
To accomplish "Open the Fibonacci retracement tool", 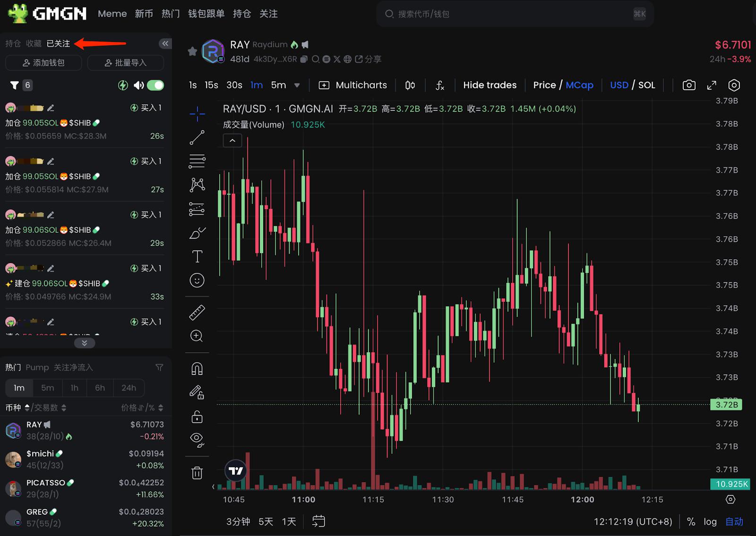I will (x=197, y=161).
